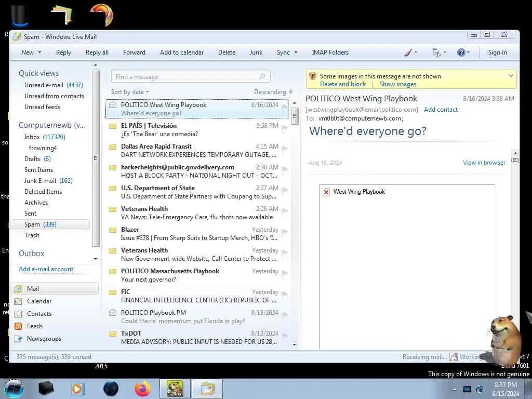Viewport: 532px width, 399px height.
Task: Click Junk in the toolbar
Action: (256, 52)
